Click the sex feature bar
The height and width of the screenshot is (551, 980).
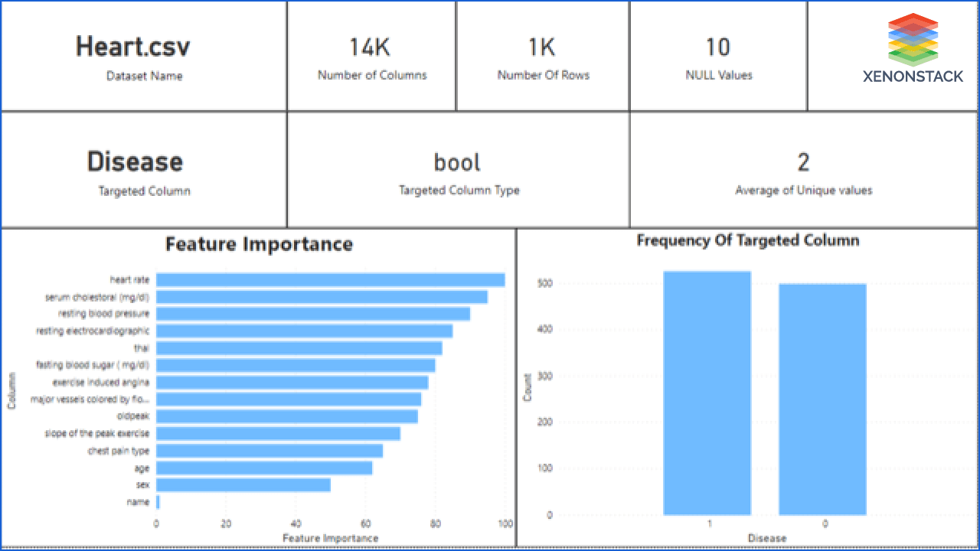[243, 484]
